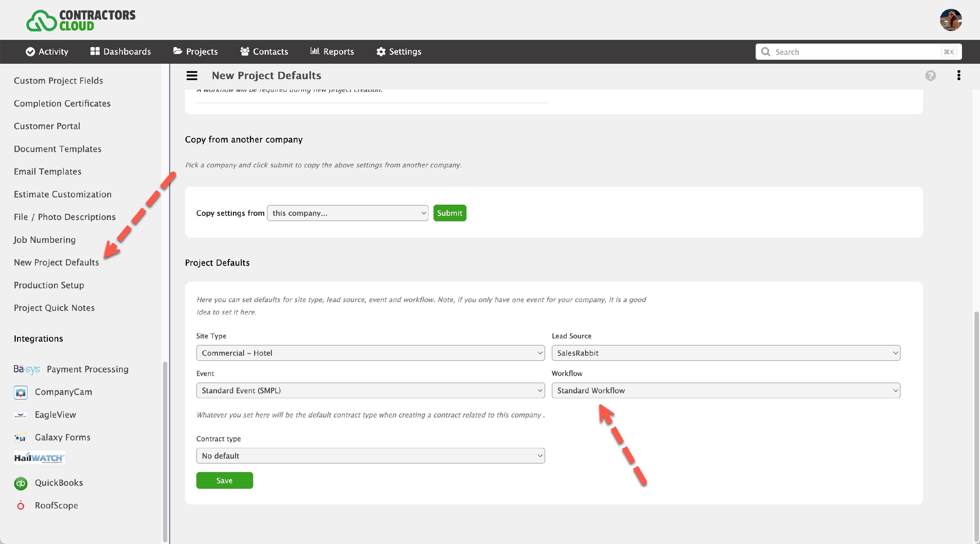Open Custom Project Fields settings
Image resolution: width=980 pixels, height=544 pixels.
58,81
